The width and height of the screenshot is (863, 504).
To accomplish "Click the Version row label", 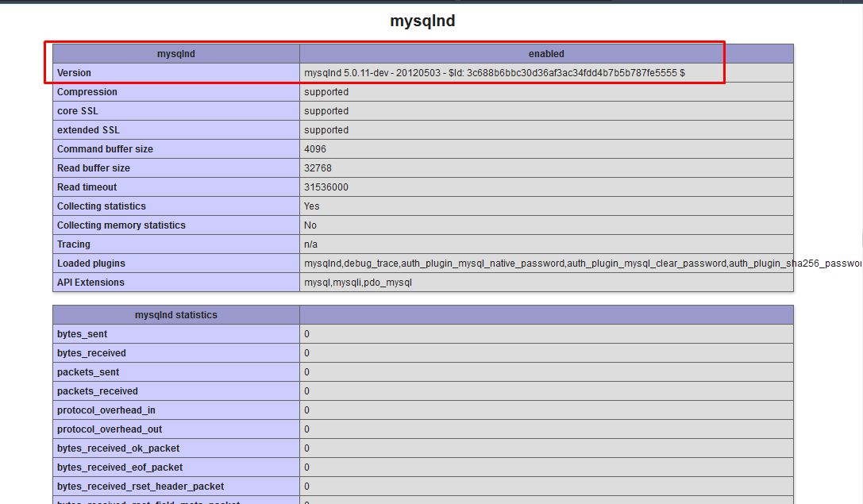I will [x=74, y=73].
